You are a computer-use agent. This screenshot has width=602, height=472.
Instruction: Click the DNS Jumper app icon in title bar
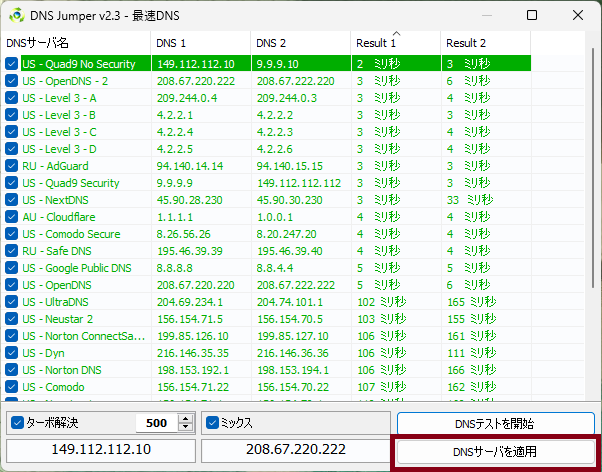click(17, 16)
